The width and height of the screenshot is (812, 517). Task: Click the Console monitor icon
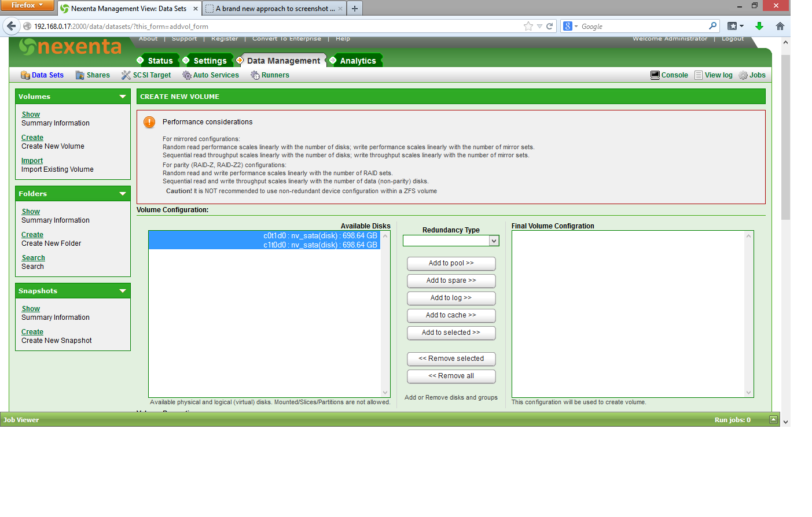click(x=655, y=75)
